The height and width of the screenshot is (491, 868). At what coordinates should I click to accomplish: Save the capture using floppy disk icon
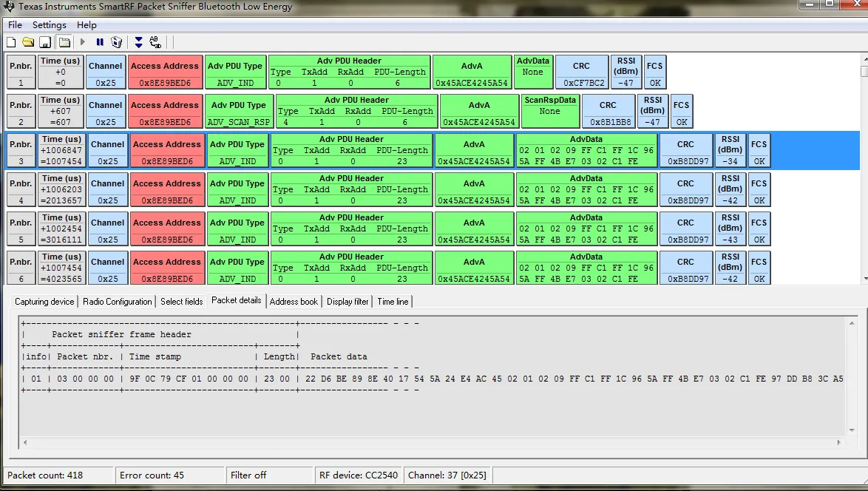(45, 42)
